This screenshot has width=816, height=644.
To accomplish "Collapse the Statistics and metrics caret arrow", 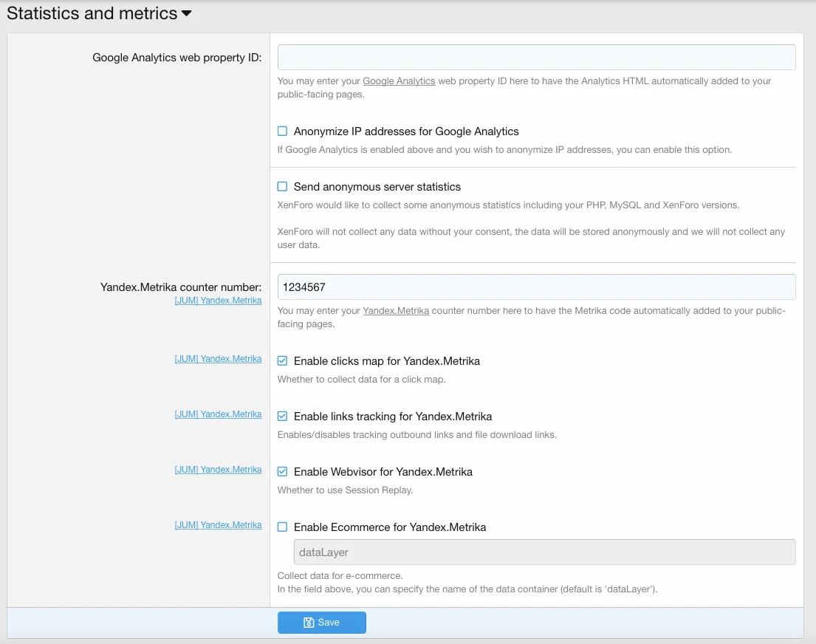I will pyautogui.click(x=186, y=13).
